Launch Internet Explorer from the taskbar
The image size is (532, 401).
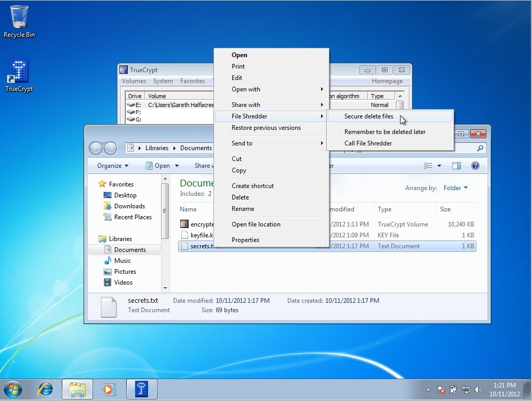(45, 389)
